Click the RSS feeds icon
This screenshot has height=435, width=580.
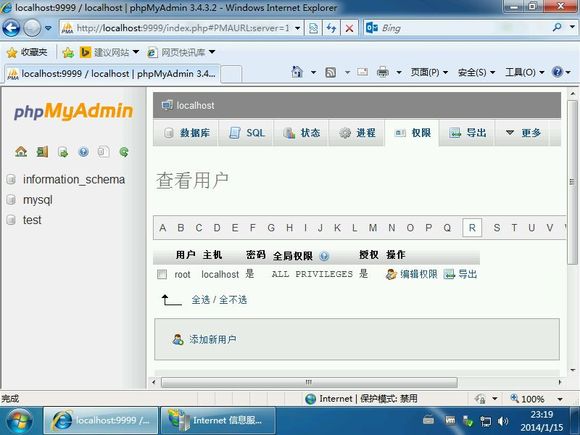(x=330, y=72)
